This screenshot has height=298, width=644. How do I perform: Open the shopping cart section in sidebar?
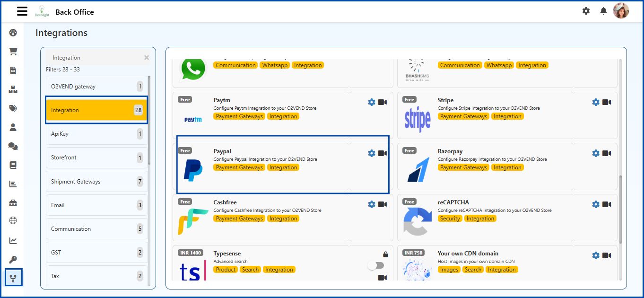coord(14,51)
